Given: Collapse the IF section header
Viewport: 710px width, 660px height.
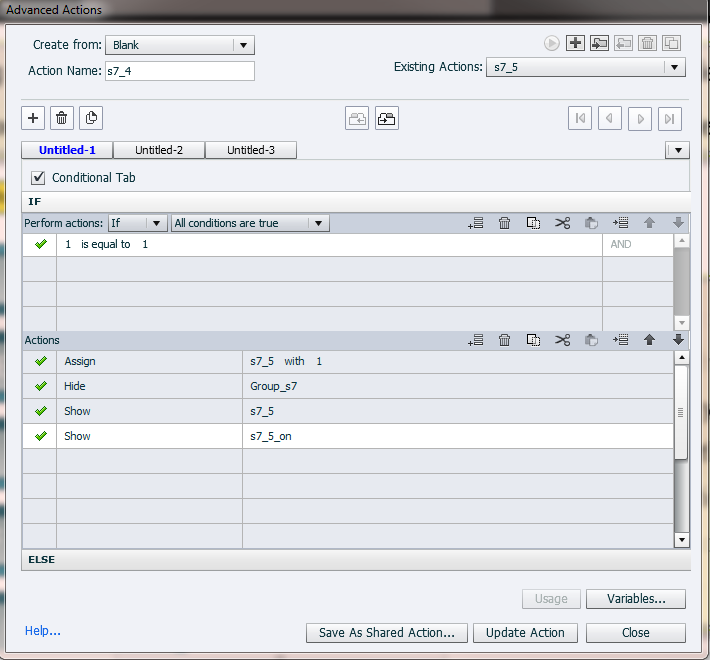Looking at the screenshot, I should pyautogui.click(x=356, y=202).
